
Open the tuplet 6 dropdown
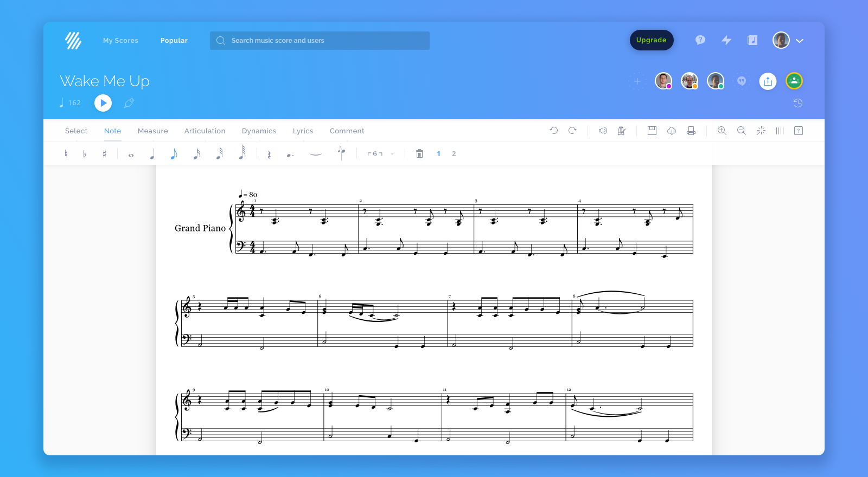(x=380, y=154)
